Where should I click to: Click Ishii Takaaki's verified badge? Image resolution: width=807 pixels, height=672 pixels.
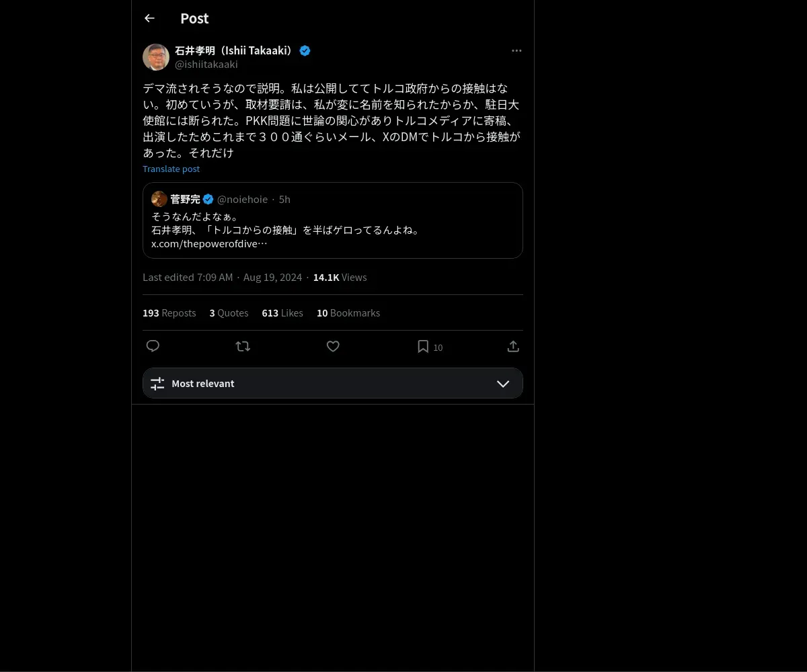pos(305,50)
